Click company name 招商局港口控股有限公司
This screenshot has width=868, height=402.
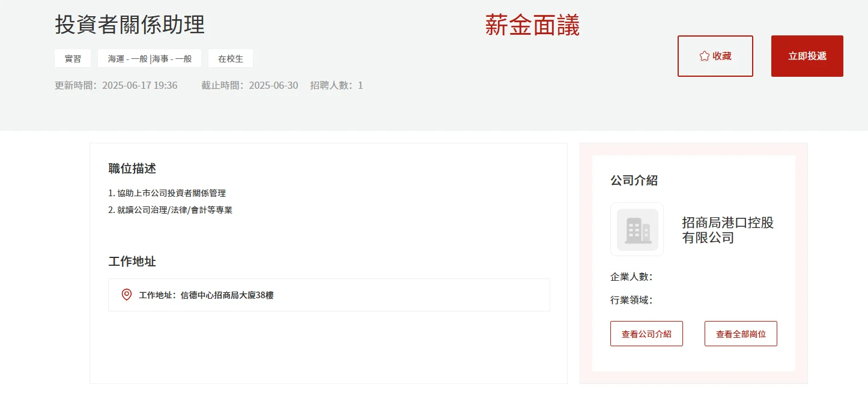coord(728,230)
